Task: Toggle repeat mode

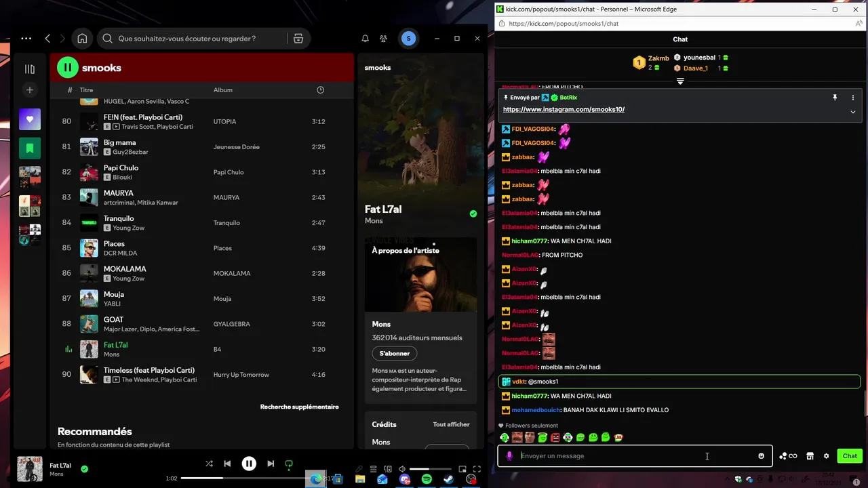Action: tap(289, 464)
